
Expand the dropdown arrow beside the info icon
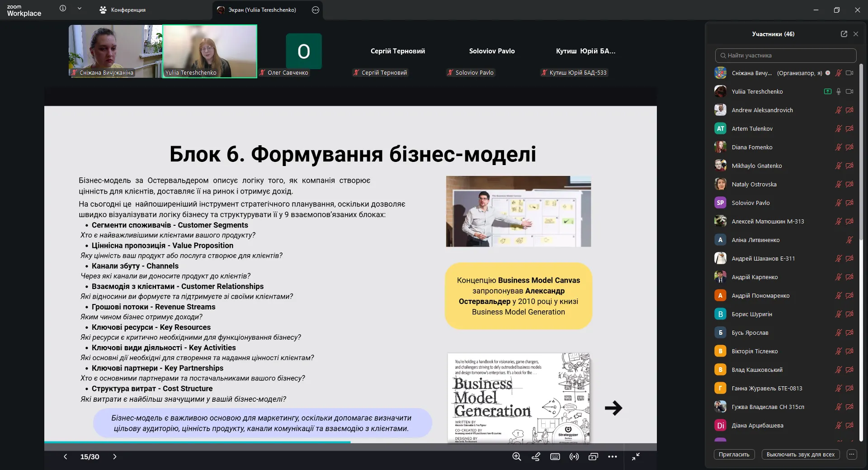coord(80,8)
